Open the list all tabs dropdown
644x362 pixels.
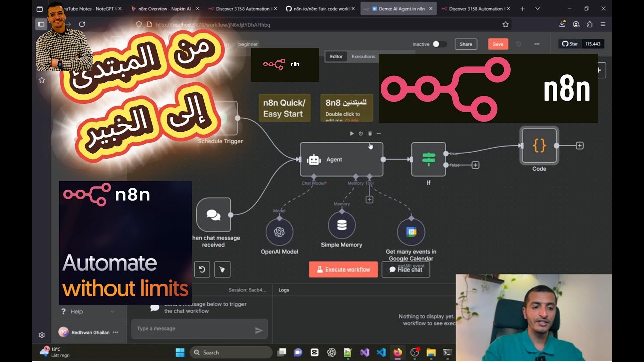tap(538, 9)
